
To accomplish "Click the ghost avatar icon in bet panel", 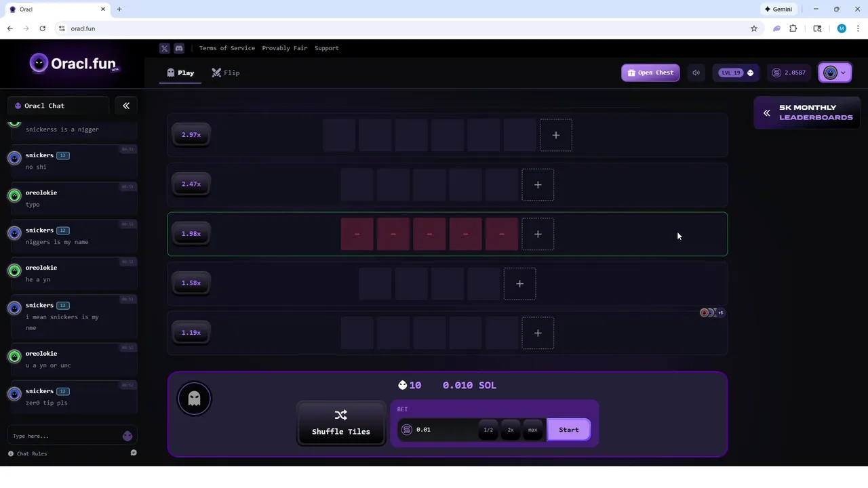I will pos(195,399).
